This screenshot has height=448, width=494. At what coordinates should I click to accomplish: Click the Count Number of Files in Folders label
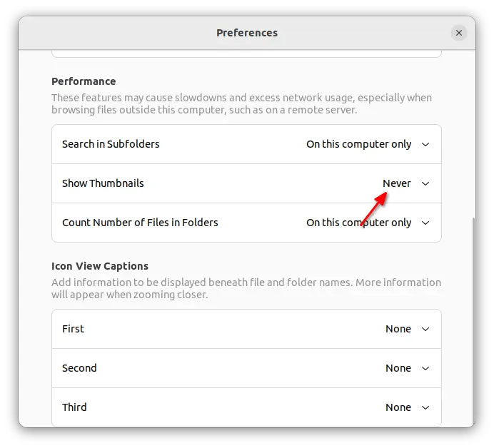140,223
